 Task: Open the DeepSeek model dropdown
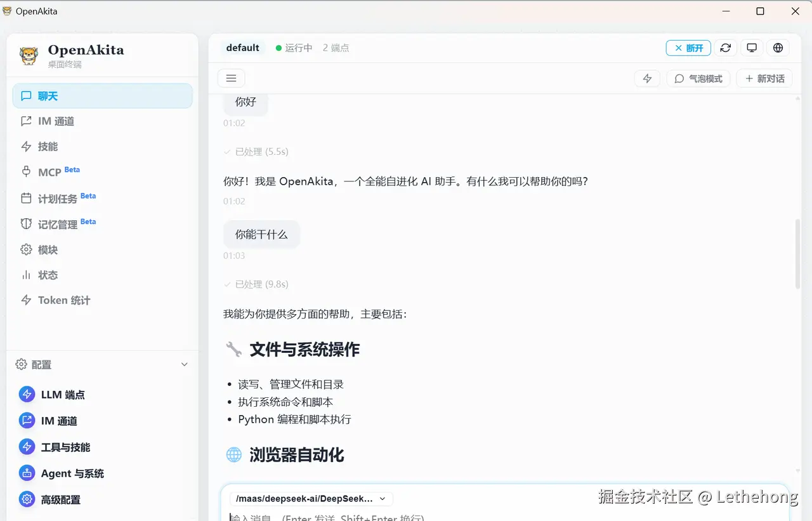311,499
